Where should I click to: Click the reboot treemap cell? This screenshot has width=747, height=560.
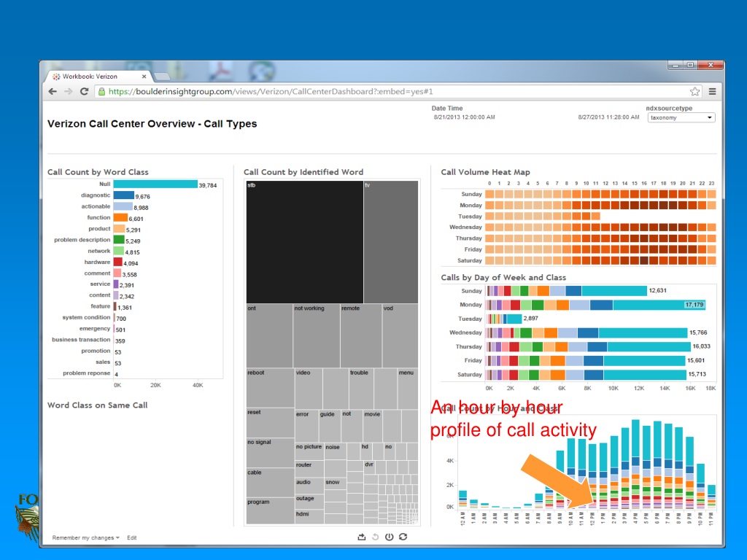(x=270, y=388)
